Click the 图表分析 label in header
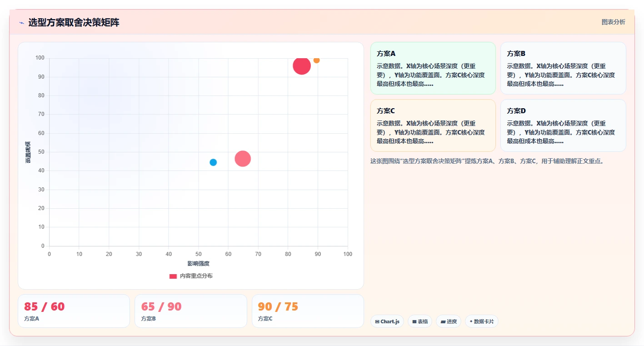This screenshot has height=346, width=644. point(613,22)
